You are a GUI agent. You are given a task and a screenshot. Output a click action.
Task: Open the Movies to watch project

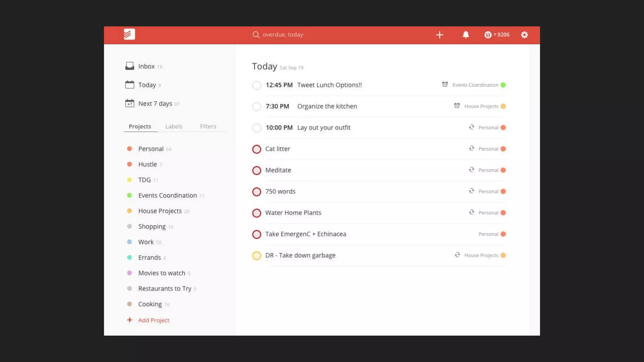coord(162,273)
